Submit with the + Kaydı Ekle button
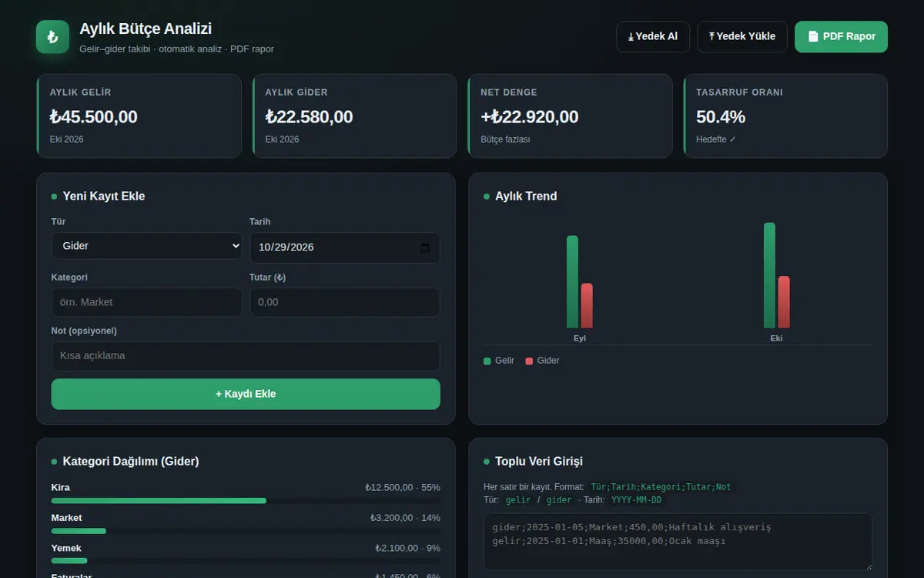Viewport: 924px width, 578px height. coord(246,394)
